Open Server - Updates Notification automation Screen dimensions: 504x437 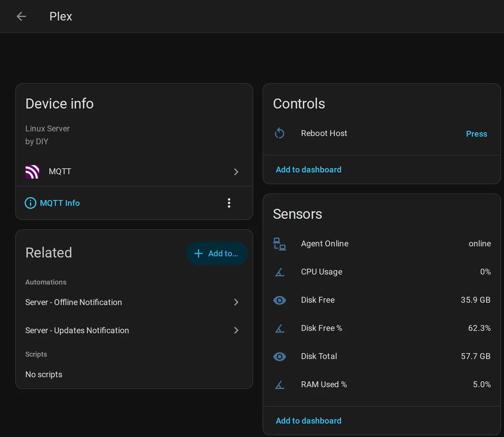[x=134, y=330]
